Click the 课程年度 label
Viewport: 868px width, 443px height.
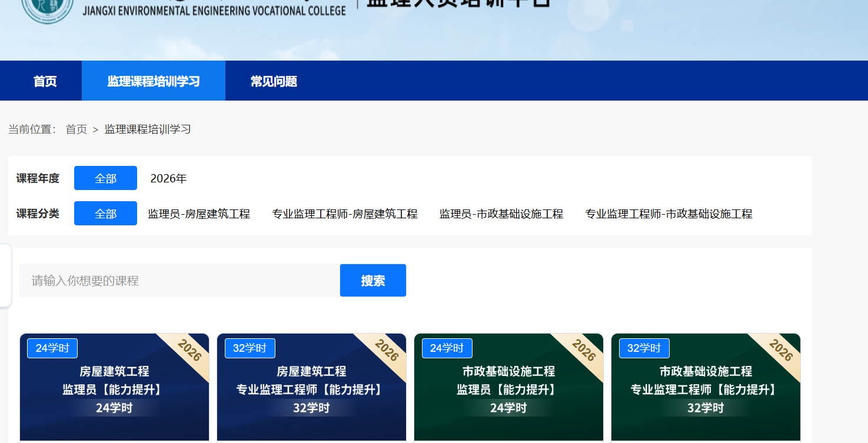click(x=38, y=178)
